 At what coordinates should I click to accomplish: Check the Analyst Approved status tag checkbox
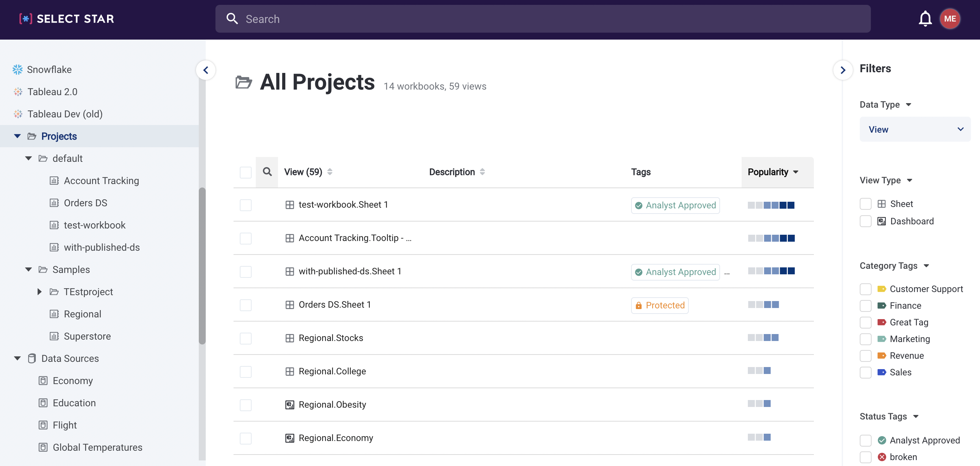(x=865, y=440)
